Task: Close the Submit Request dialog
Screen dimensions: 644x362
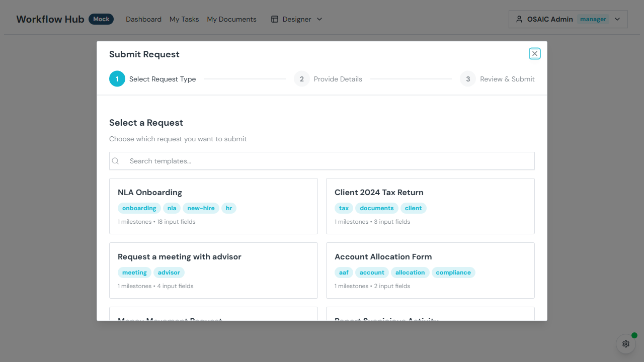Action: (534, 54)
